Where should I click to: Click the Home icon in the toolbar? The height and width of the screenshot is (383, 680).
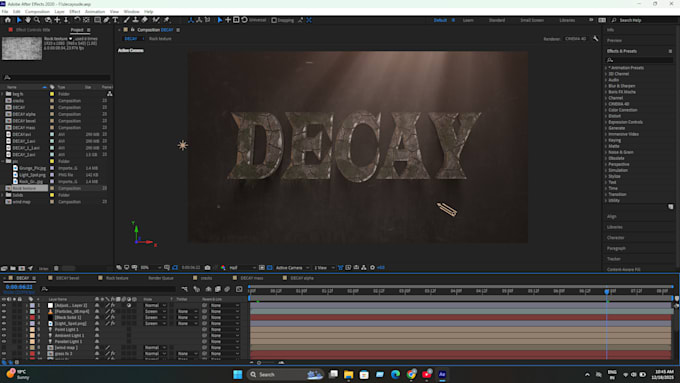point(8,20)
